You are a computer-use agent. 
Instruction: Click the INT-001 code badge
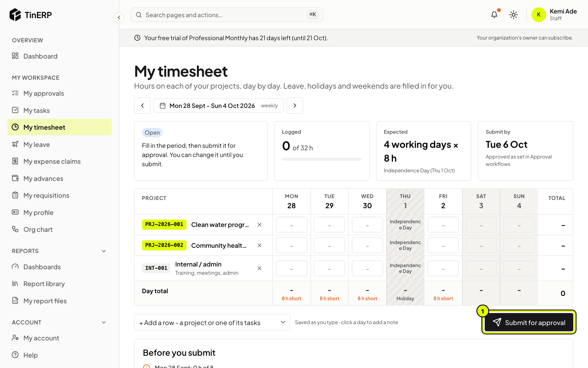coord(156,268)
